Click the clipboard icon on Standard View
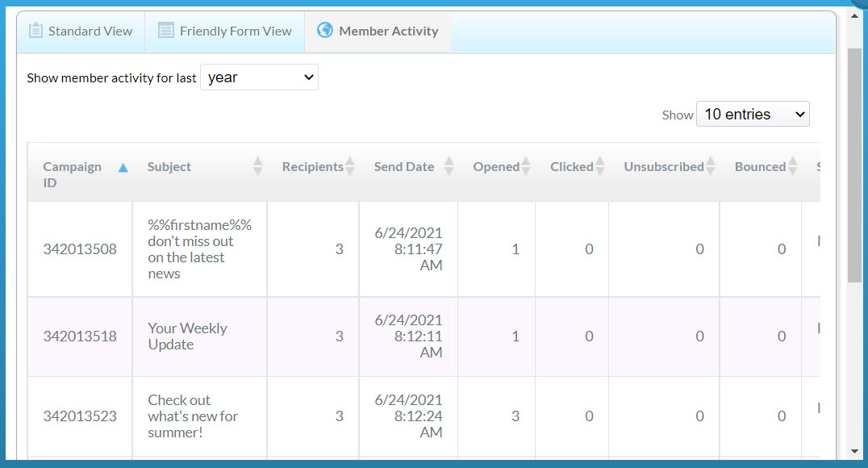The height and width of the screenshot is (468, 868). 35,31
